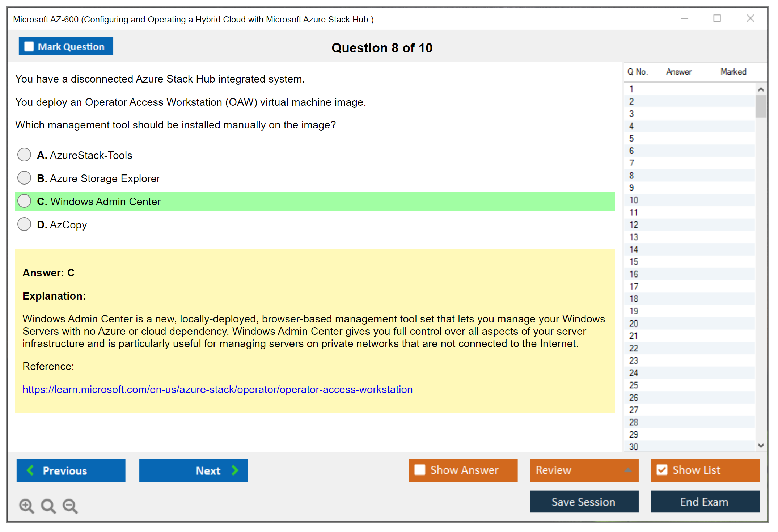Click the zoom out magnifier icon
Image resolution: width=778 pixels, height=532 pixels.
click(70, 506)
